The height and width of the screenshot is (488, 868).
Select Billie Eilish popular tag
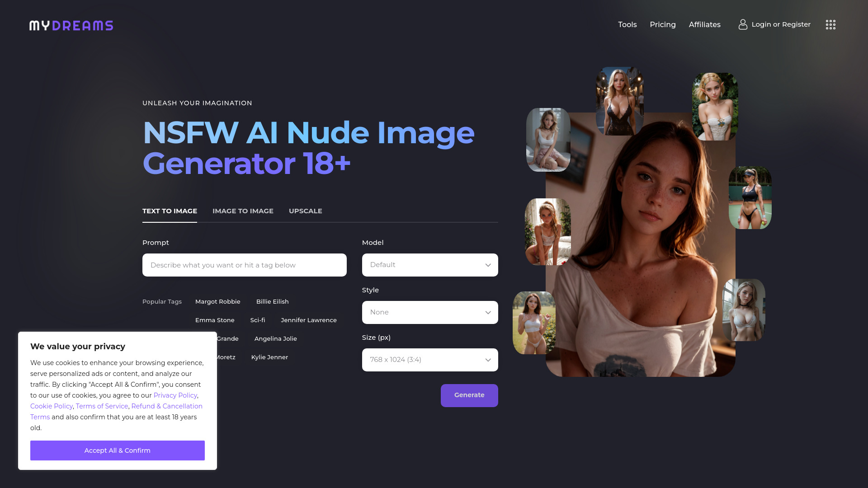click(x=273, y=301)
